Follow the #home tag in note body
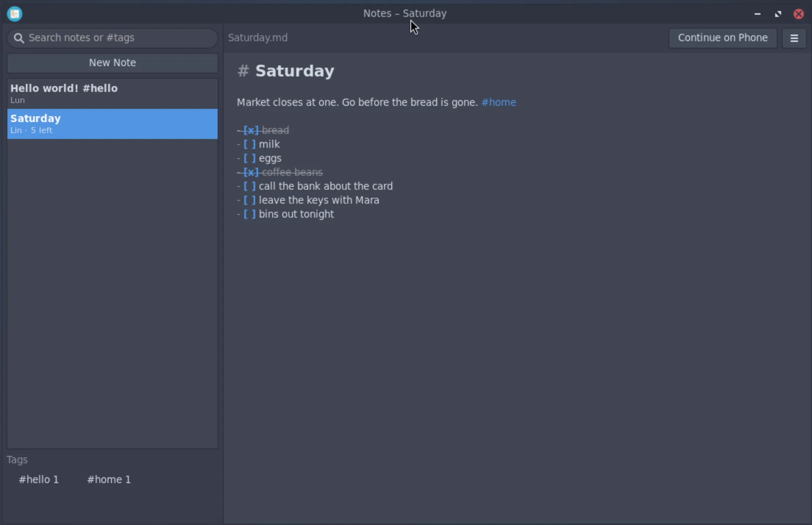Image resolution: width=812 pixels, height=525 pixels. (x=499, y=102)
